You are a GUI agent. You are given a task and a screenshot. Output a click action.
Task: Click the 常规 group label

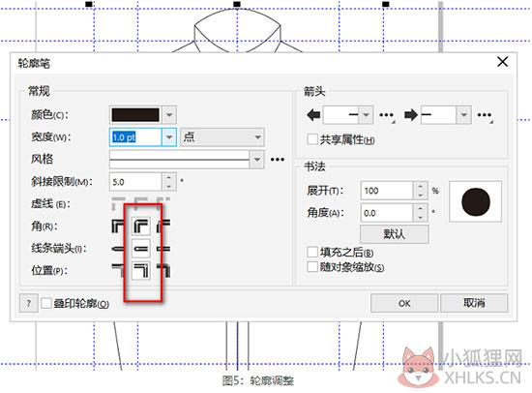tap(39, 91)
